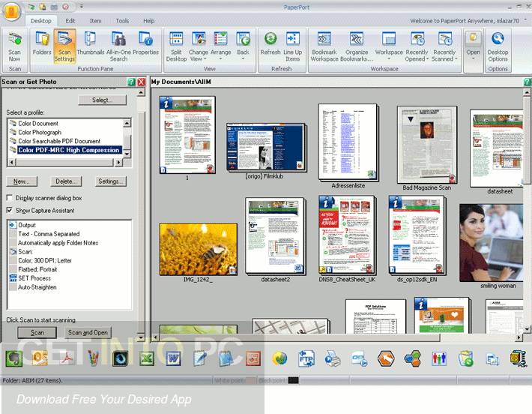Click profile list scroll down arrow

pos(127,154)
